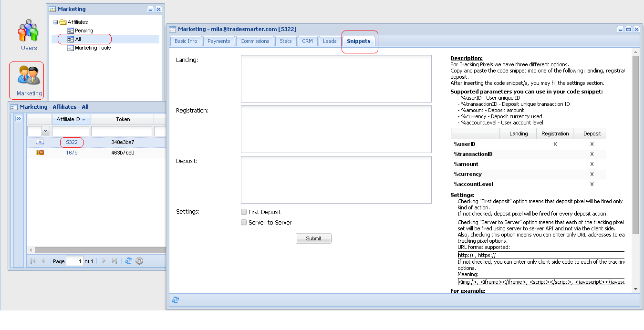
Task: Minimize the Marketing tree window
Action: pos(151,9)
